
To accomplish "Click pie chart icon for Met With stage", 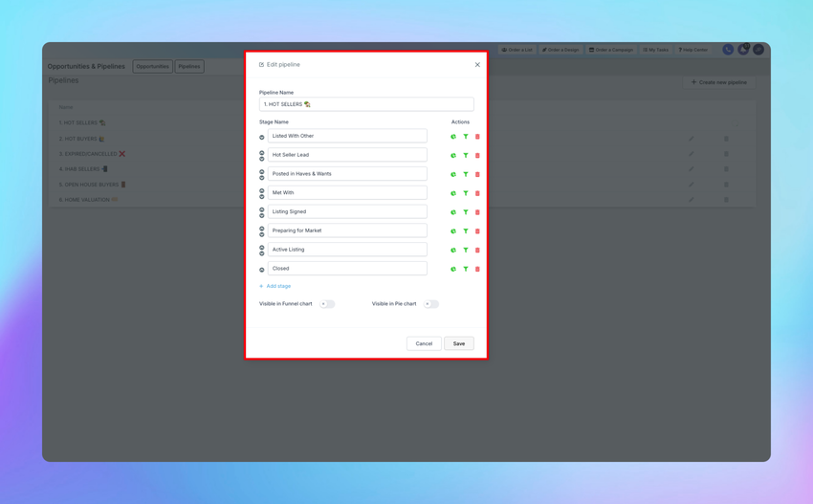I will 453,193.
